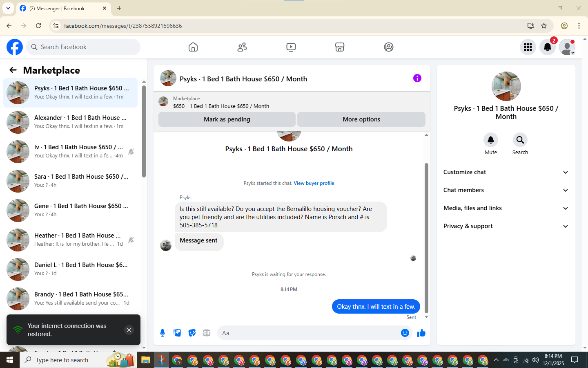Open the Friends icon in top navigation
This screenshot has height=368, width=588.
(x=242, y=47)
